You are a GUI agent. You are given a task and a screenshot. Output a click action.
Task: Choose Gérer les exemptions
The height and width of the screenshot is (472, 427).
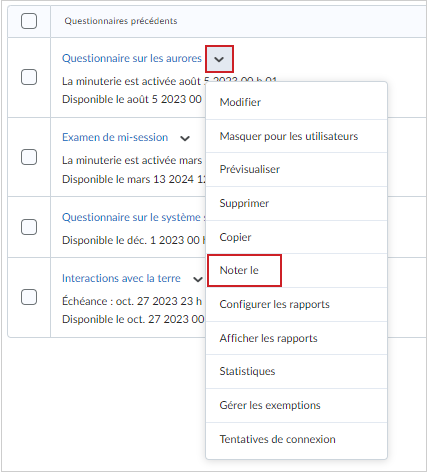click(296, 405)
